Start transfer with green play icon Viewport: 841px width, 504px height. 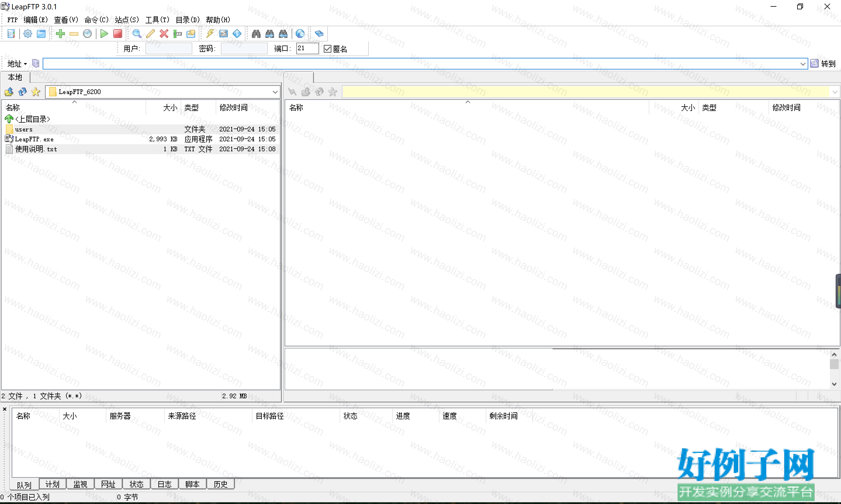click(x=104, y=34)
